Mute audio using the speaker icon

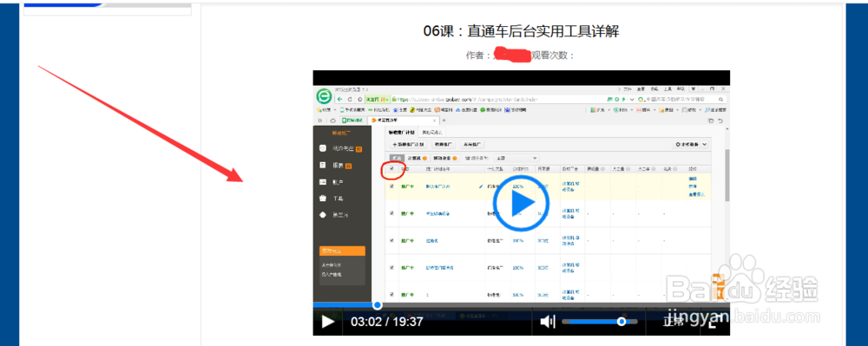[x=547, y=321]
